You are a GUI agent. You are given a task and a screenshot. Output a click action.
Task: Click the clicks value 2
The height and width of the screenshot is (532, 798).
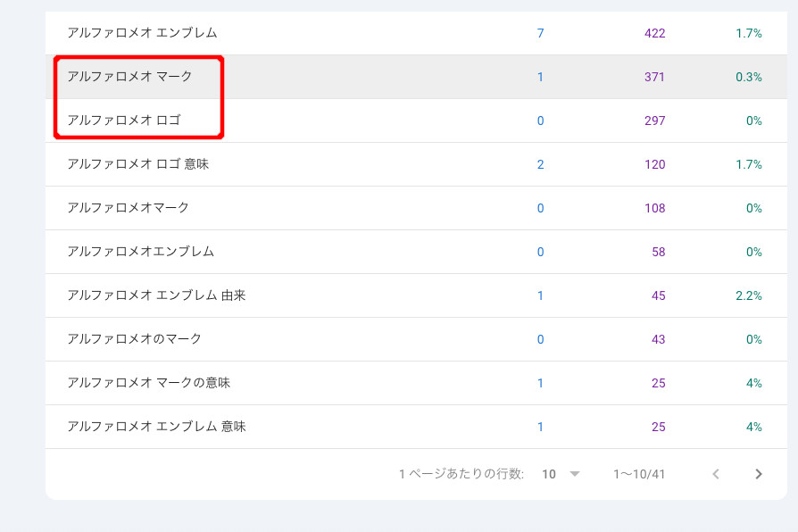(541, 165)
